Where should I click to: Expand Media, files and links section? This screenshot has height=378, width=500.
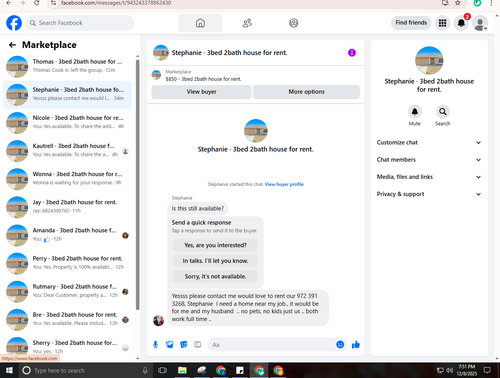pyautogui.click(x=429, y=177)
